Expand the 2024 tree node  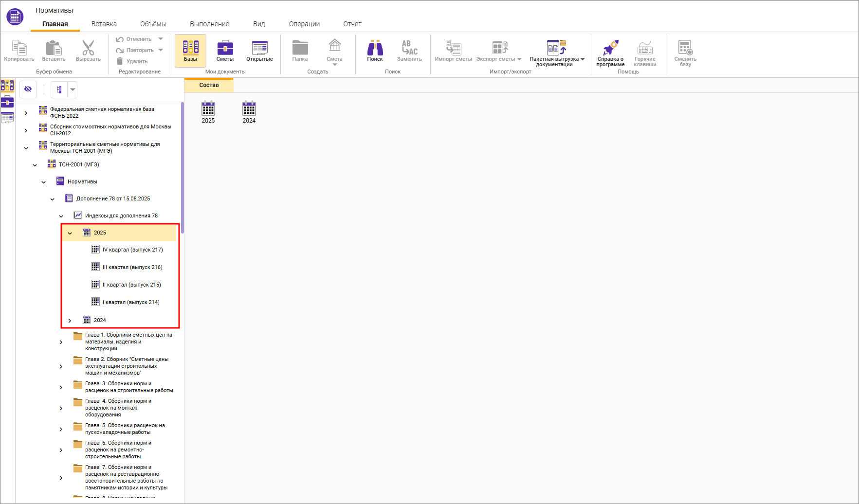pyautogui.click(x=70, y=321)
